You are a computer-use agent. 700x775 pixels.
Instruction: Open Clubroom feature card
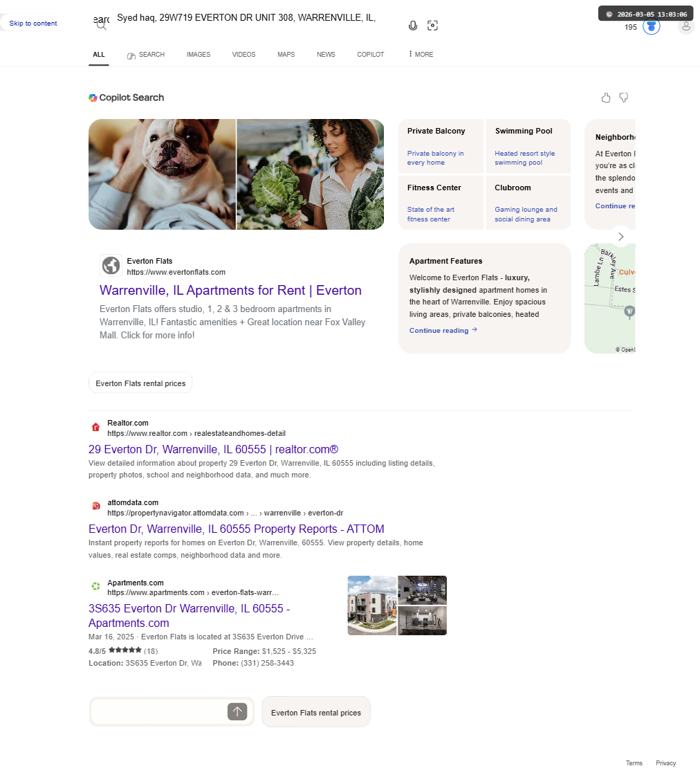click(x=528, y=203)
